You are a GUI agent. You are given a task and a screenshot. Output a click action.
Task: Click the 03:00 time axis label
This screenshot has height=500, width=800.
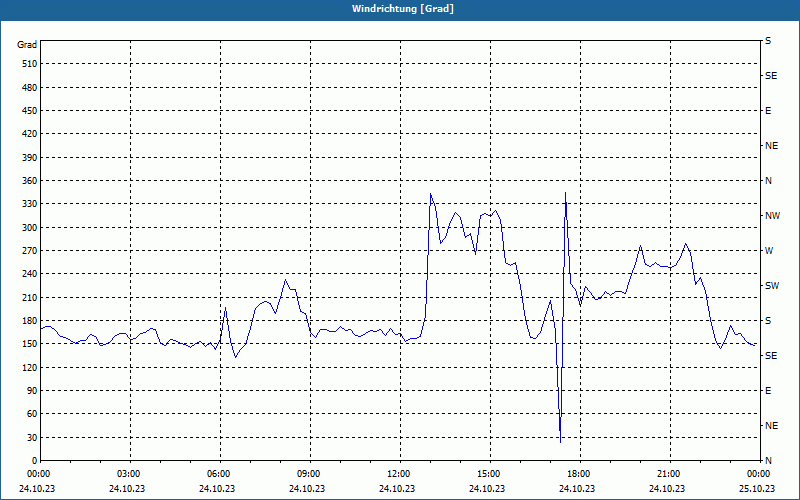(x=131, y=473)
